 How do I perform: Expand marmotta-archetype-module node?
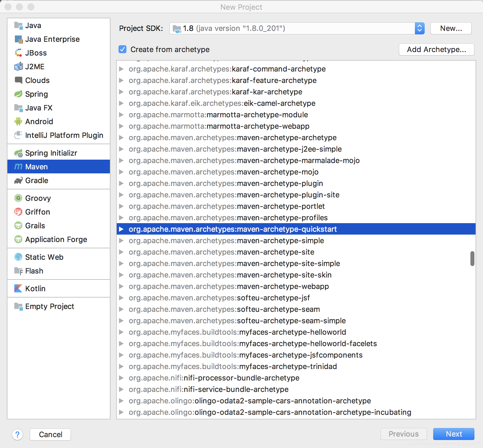pos(121,115)
